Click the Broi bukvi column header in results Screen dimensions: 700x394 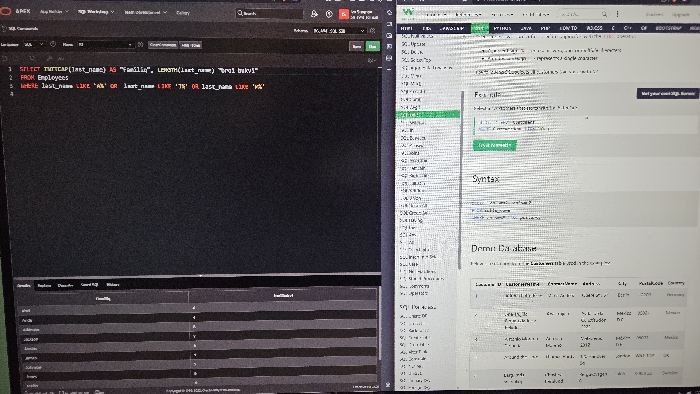pyautogui.click(x=283, y=295)
